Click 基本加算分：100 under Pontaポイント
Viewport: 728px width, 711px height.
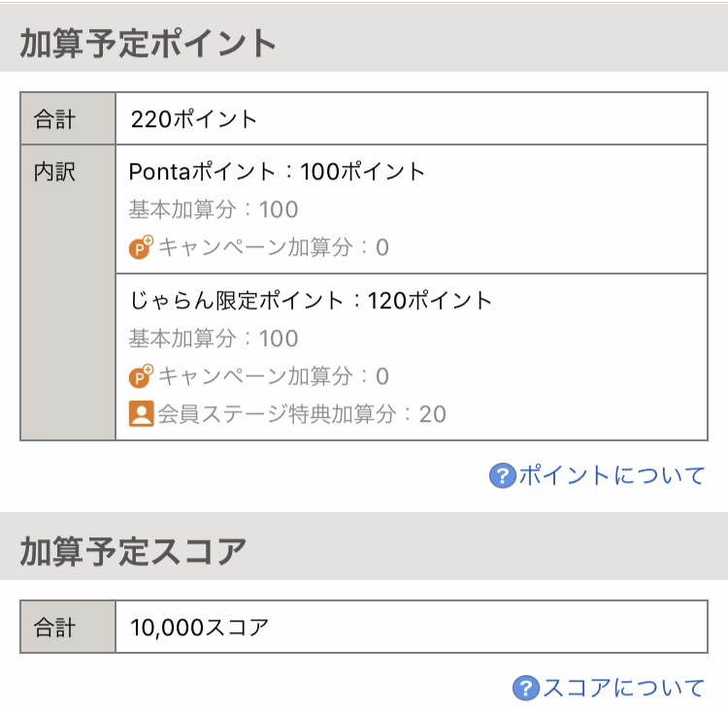214,210
